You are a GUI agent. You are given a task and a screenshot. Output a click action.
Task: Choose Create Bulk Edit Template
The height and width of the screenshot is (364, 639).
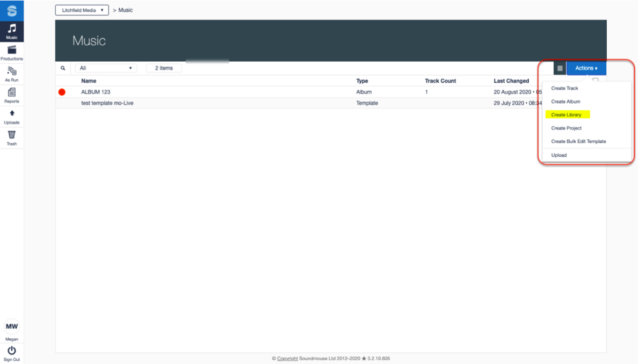pos(578,141)
